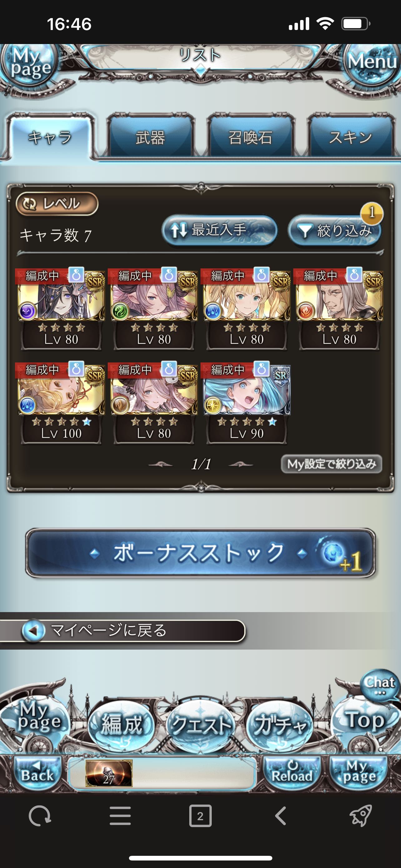Screen dimensions: 401x868
Task: Open the 最近入手 sort selector
Action: click(x=220, y=231)
